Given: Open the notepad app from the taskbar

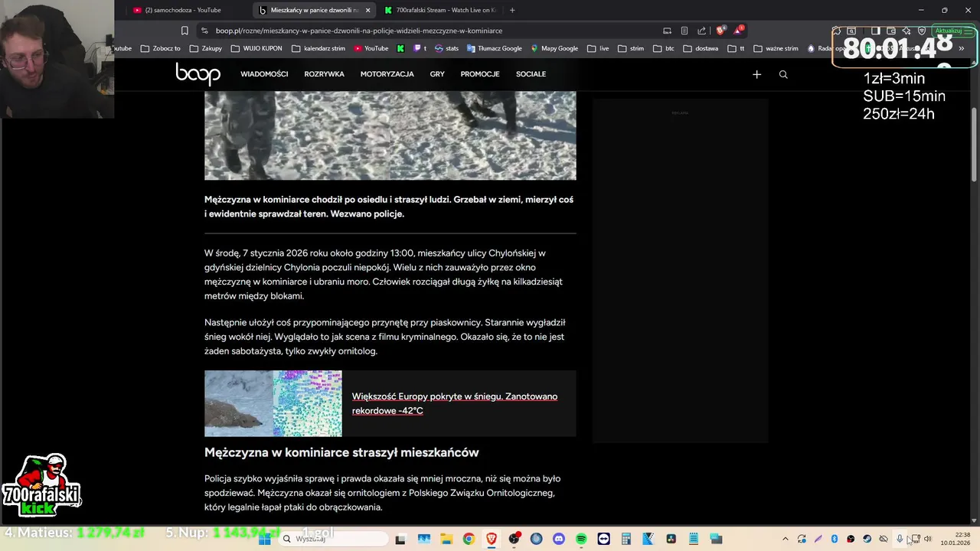Looking at the screenshot, I should 694,539.
